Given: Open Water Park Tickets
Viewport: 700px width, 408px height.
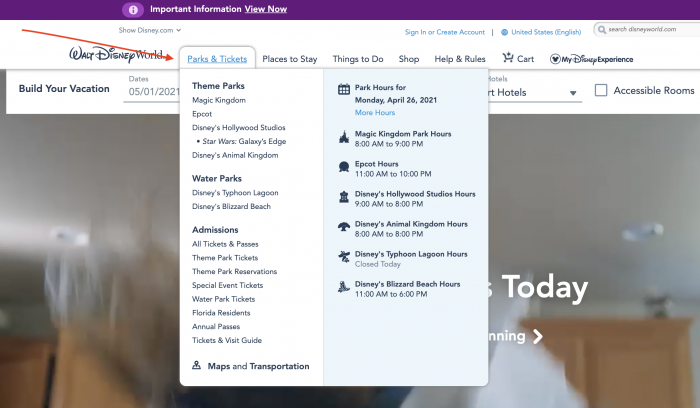Looking at the screenshot, I should [x=223, y=299].
